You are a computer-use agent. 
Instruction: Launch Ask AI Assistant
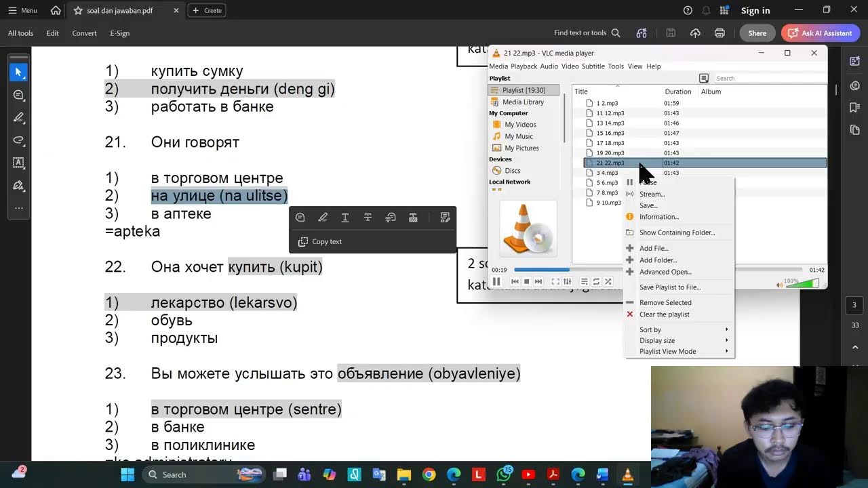coord(821,33)
